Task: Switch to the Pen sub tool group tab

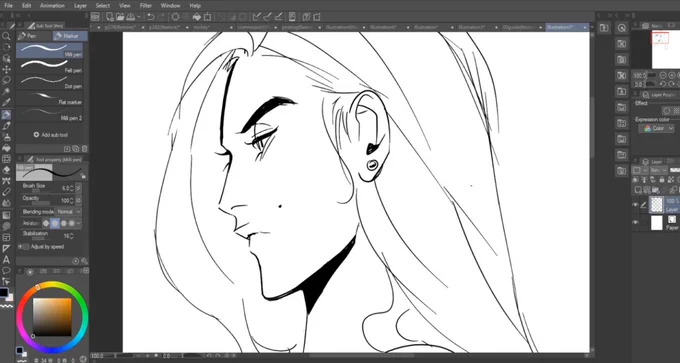Action: pos(34,36)
